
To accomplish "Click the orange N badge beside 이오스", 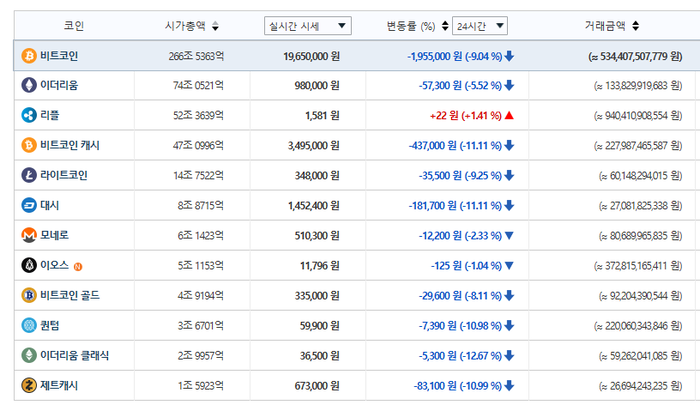I will (78, 267).
